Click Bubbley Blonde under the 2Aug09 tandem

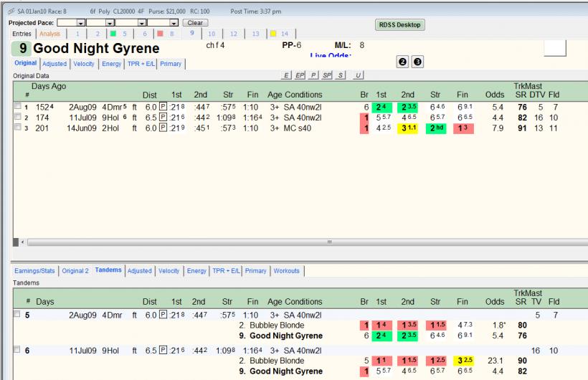[x=277, y=326]
